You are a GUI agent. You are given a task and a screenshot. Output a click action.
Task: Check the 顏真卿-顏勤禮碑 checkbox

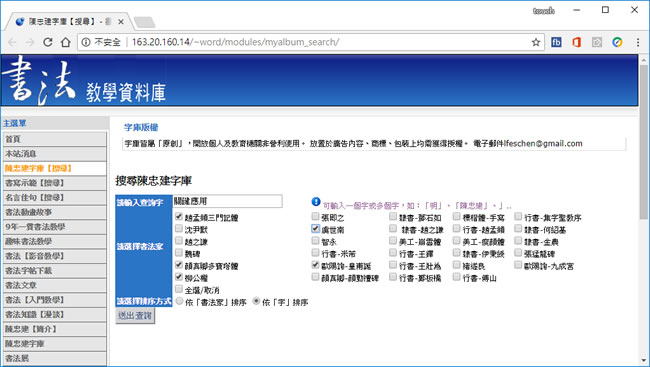pyautogui.click(x=315, y=277)
